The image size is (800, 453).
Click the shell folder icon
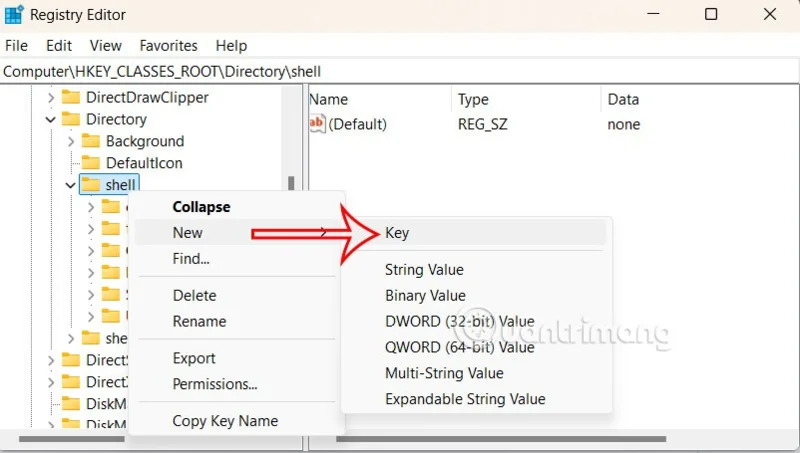90,185
